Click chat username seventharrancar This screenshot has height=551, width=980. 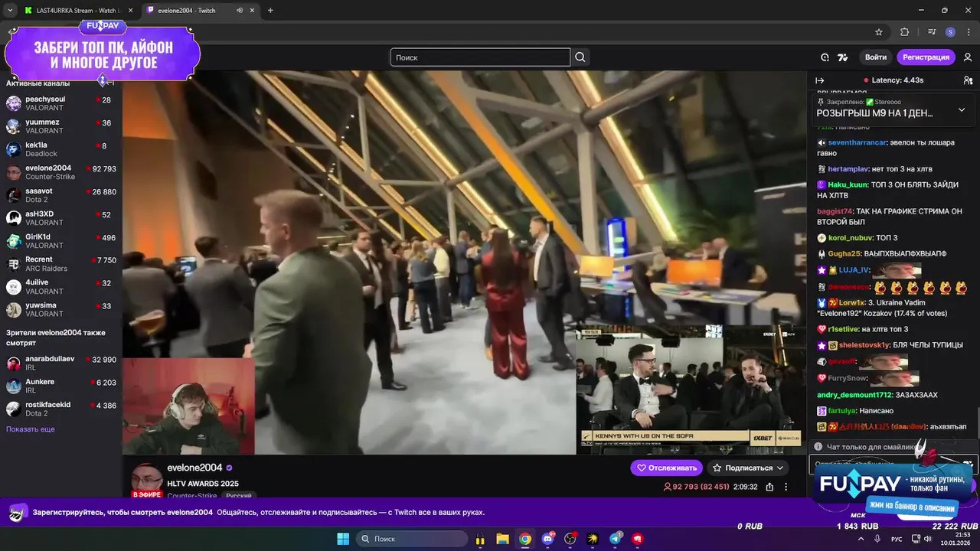pos(857,142)
